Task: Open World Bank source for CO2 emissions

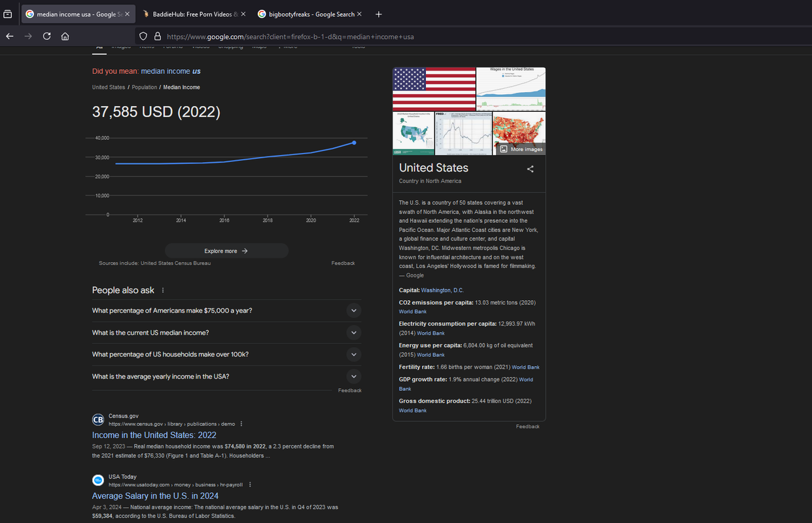Action: coord(413,312)
